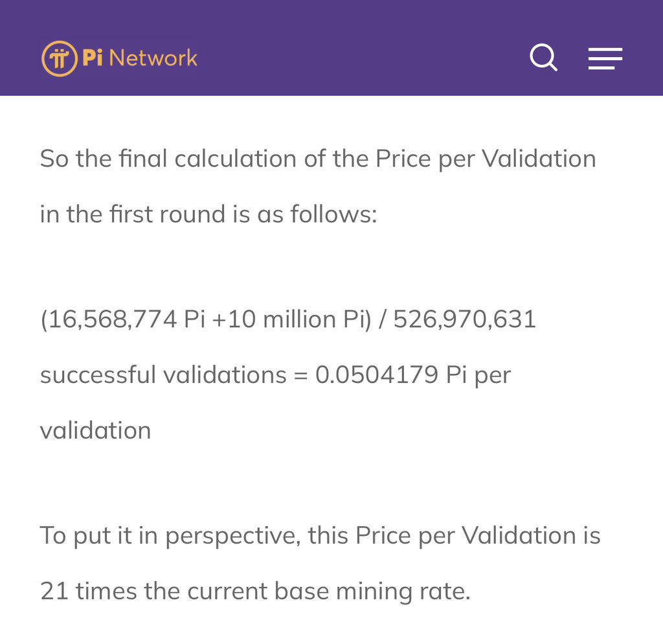Click the standalone word "validation"

coord(96,430)
